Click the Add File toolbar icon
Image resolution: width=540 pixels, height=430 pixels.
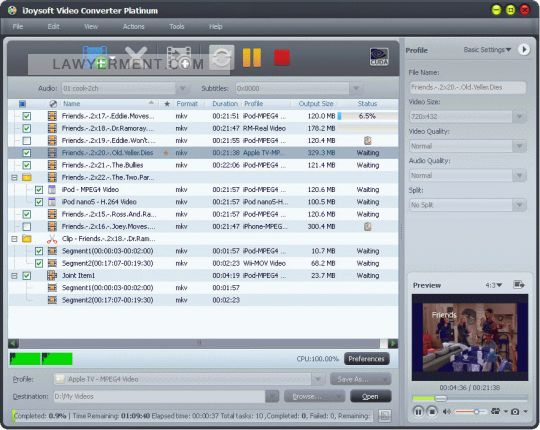click(x=95, y=57)
